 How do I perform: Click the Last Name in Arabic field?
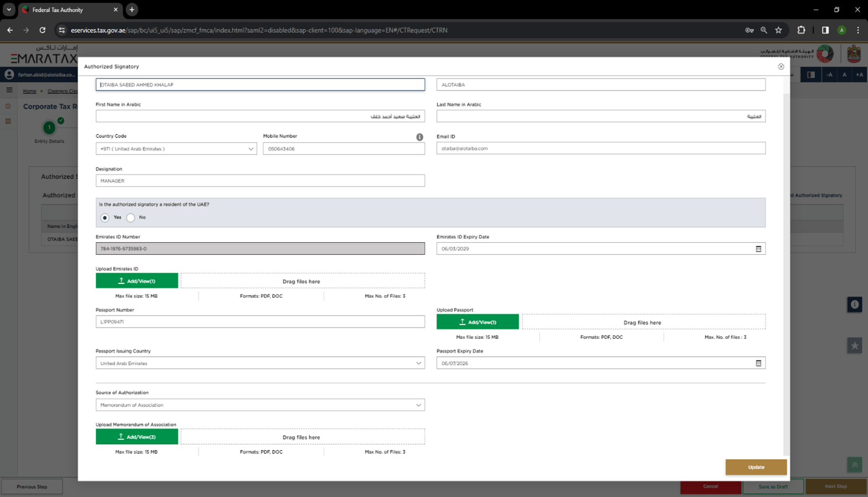601,116
